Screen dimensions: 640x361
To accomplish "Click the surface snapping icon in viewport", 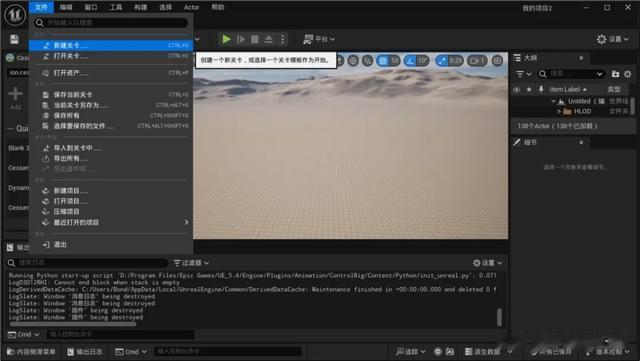I will click(x=367, y=61).
